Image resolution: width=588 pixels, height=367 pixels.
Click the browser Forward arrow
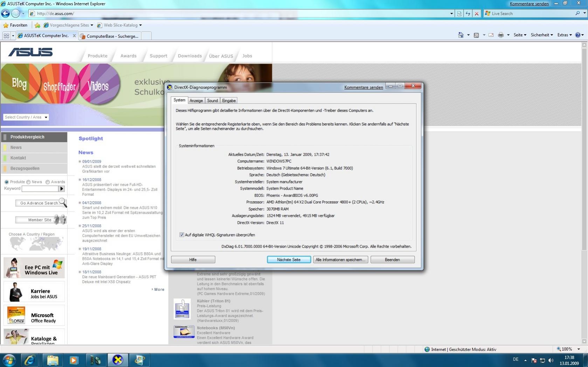(15, 13)
